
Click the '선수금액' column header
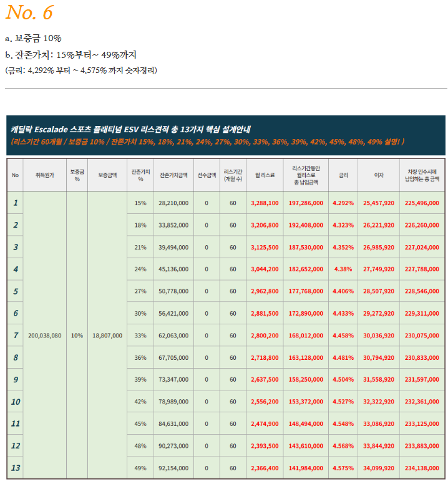(207, 175)
